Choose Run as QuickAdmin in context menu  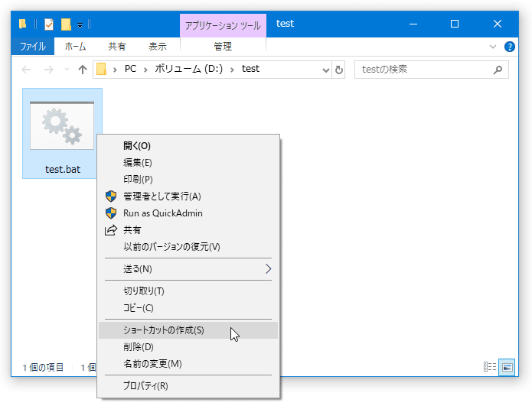pyautogui.click(x=188, y=213)
